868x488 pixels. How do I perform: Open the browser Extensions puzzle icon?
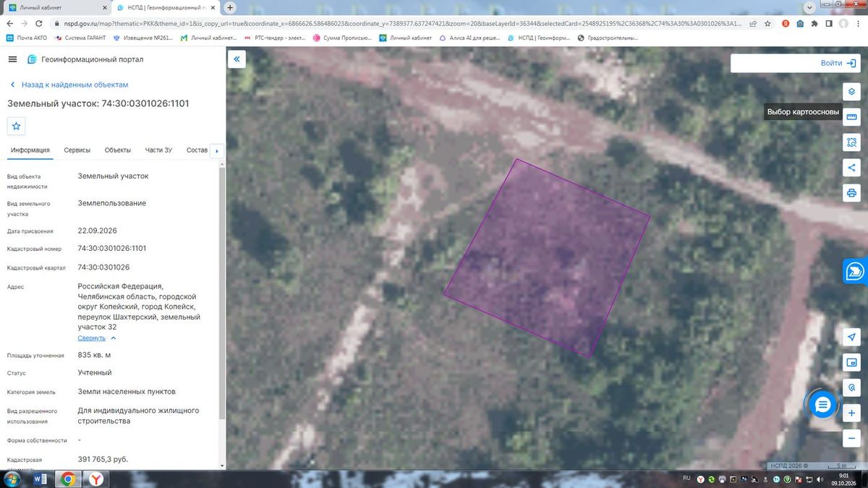(815, 23)
